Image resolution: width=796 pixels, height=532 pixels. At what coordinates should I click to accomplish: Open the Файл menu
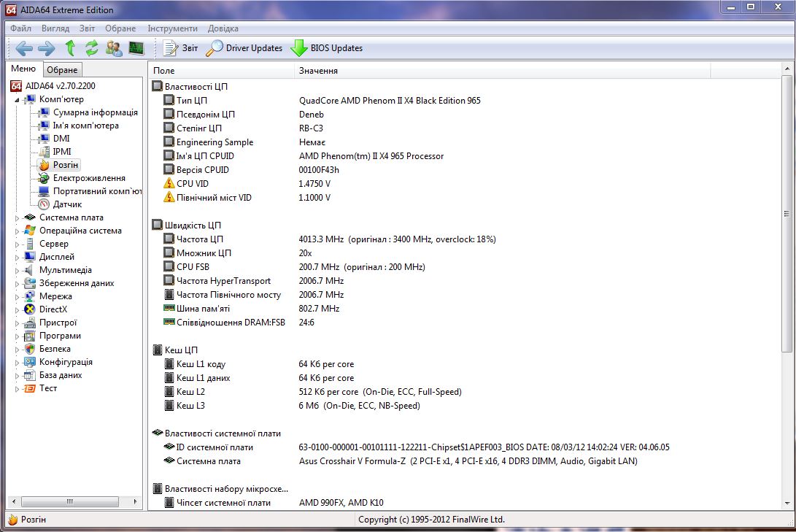pyautogui.click(x=21, y=28)
